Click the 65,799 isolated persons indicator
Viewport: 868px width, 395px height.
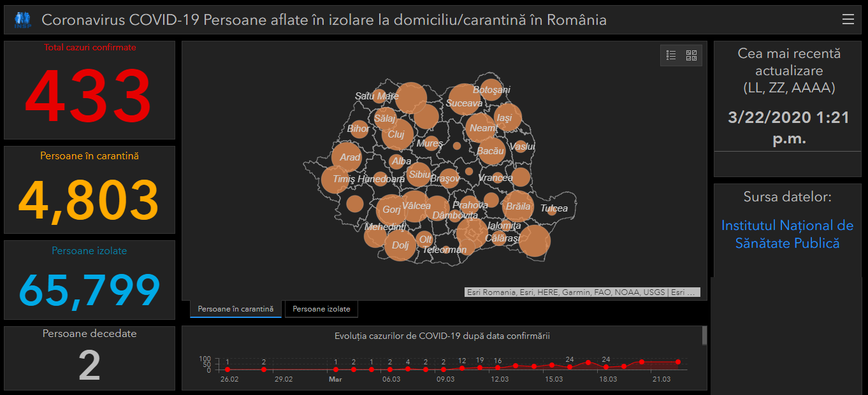[89, 291]
